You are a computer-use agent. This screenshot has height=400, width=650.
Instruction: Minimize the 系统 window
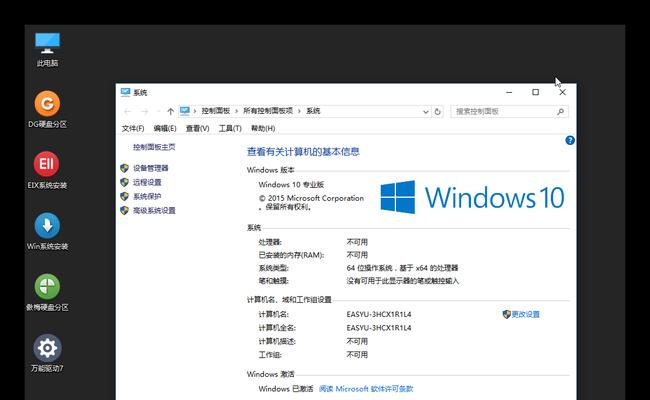tap(509, 92)
